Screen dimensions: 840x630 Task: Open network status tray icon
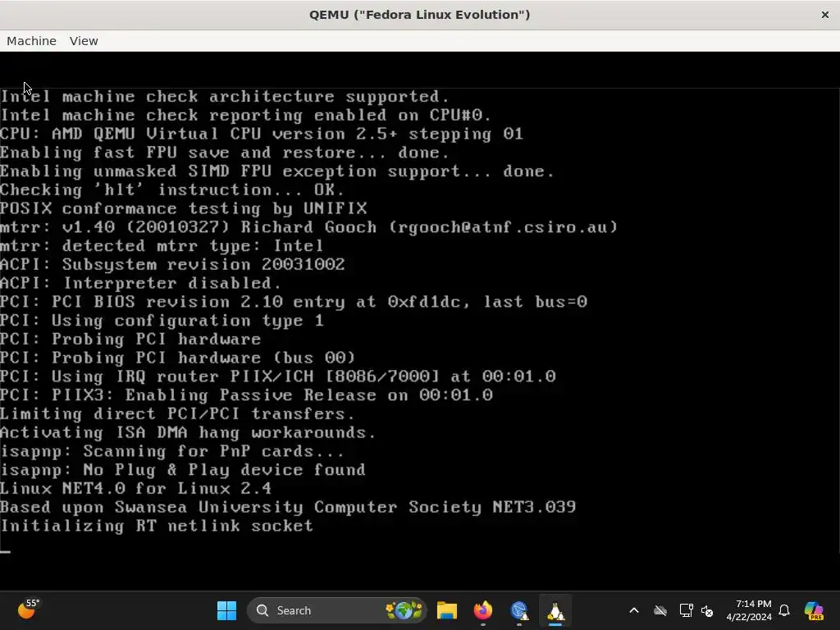pos(686,610)
